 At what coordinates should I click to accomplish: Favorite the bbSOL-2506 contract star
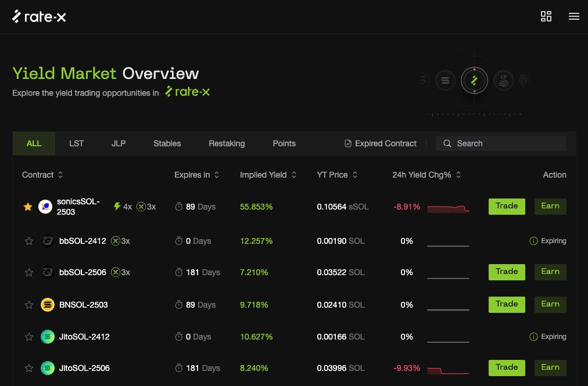click(29, 273)
